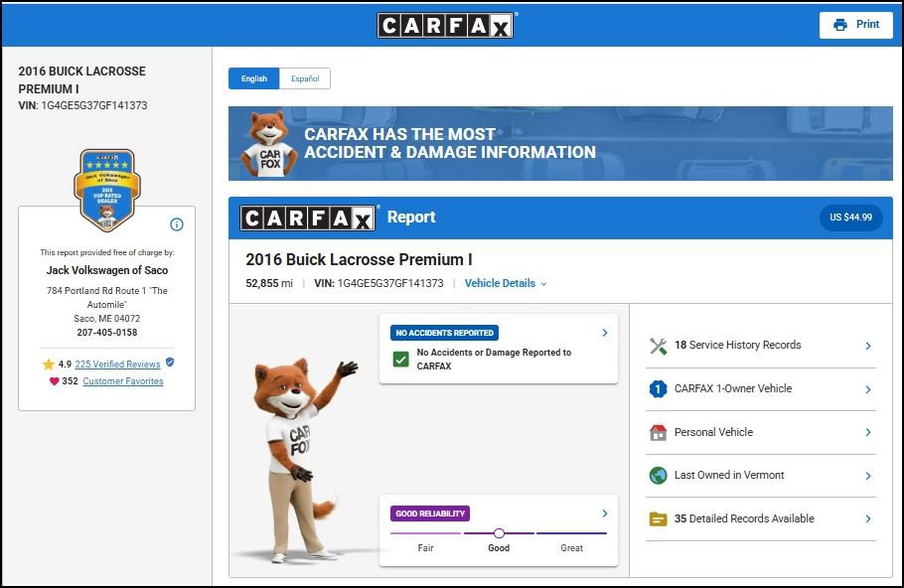The height and width of the screenshot is (588, 904).
Task: Click the folder Detailed Records icon
Action: tap(658, 518)
